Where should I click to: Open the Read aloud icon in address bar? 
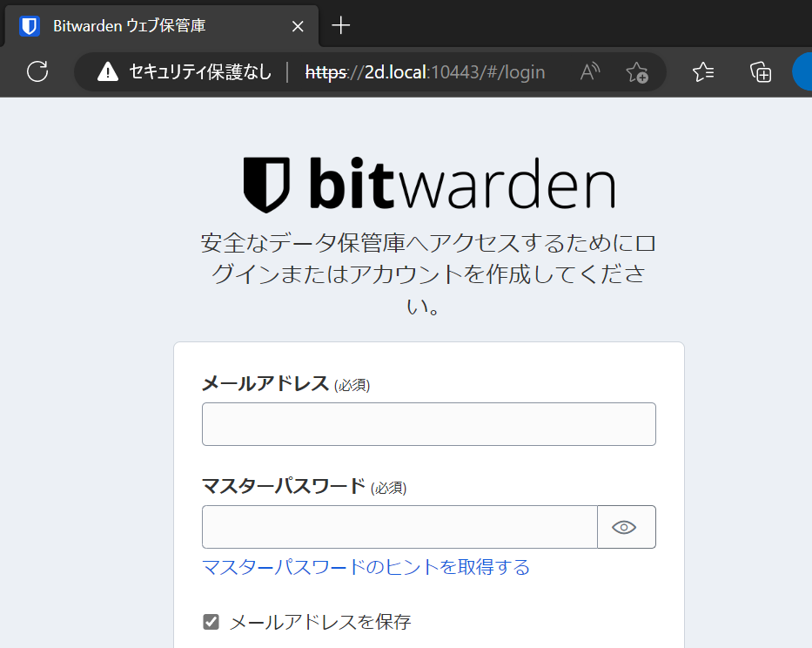click(590, 71)
